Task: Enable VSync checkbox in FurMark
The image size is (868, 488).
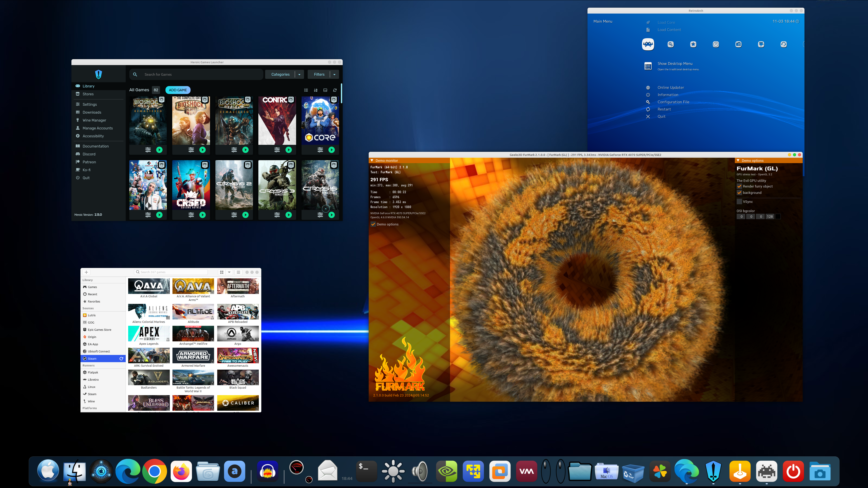Action: click(739, 202)
